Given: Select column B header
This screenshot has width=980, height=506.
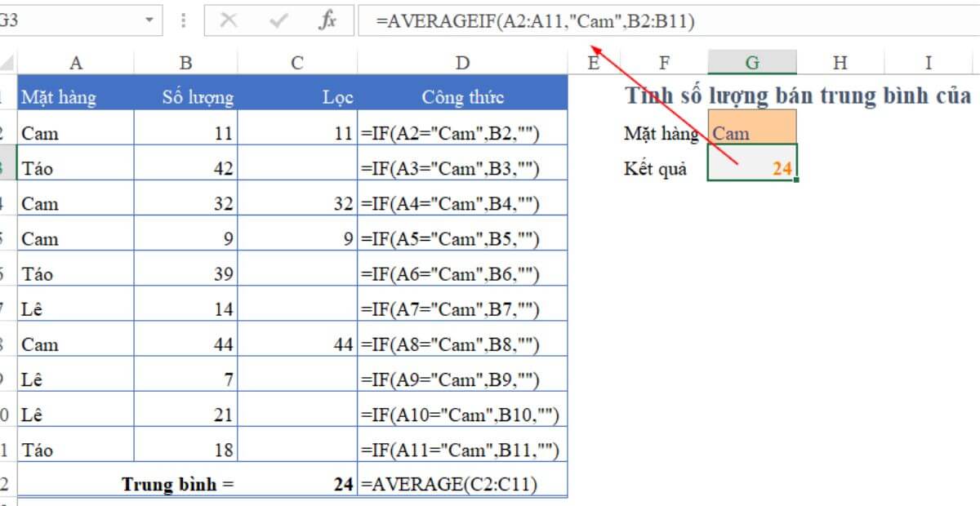Looking at the screenshot, I should click(186, 62).
